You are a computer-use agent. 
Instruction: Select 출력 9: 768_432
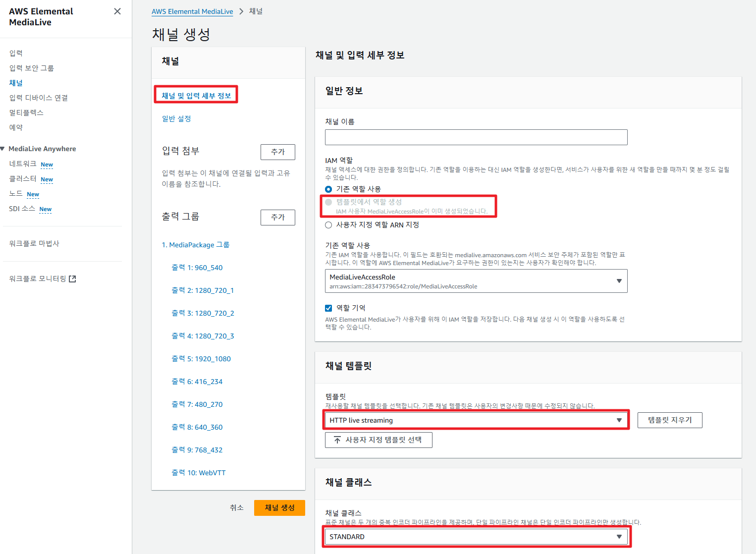tap(197, 450)
